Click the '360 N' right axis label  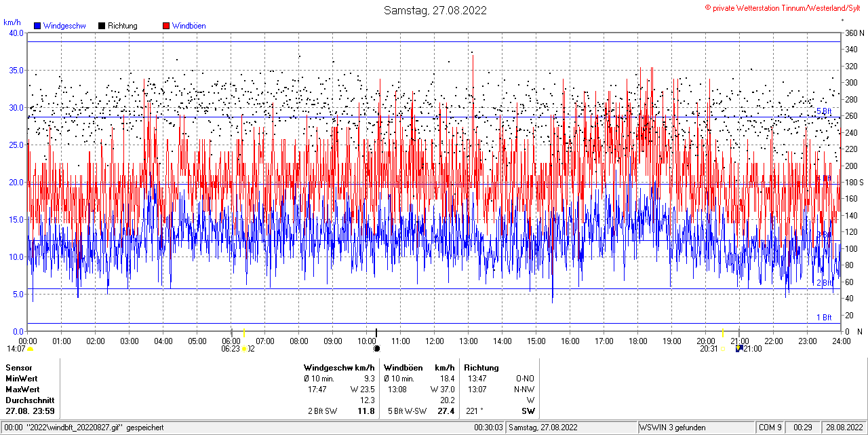(x=854, y=33)
